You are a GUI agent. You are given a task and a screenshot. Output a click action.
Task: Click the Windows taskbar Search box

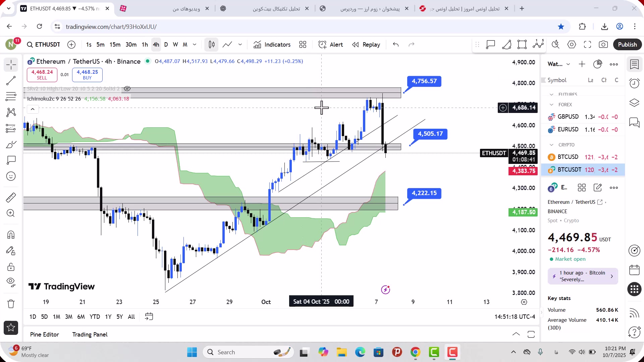tap(248, 352)
